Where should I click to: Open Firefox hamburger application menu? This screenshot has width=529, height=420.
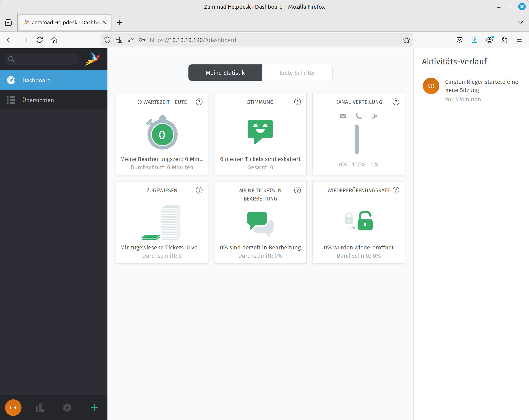[x=519, y=40]
